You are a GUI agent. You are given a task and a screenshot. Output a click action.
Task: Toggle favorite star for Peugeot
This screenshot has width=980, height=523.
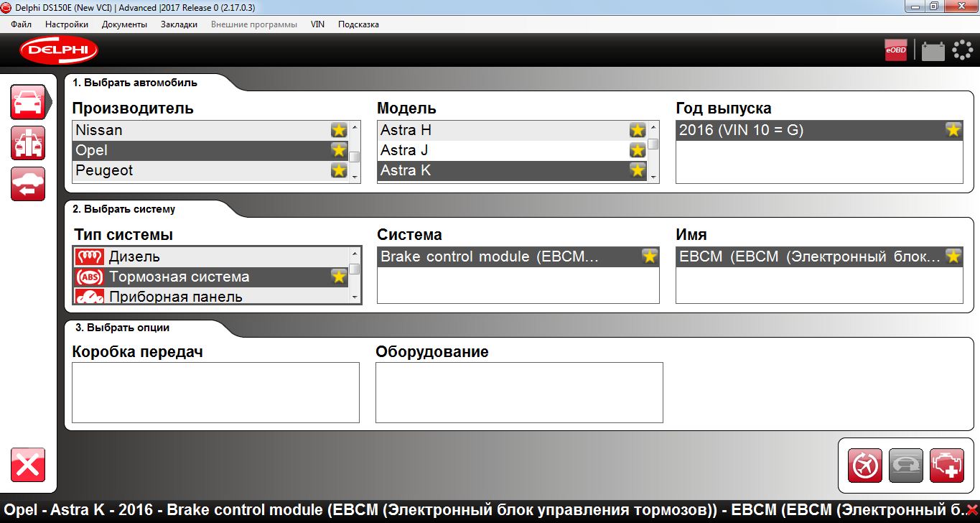pyautogui.click(x=339, y=170)
